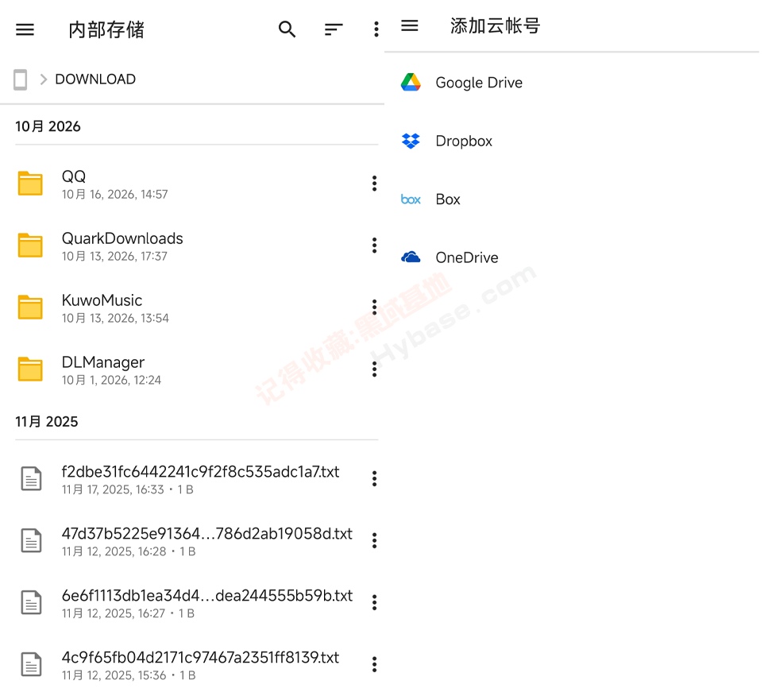Open the hamburger menu beside 添加云帐号
The width and height of the screenshot is (768, 700).
point(410,25)
